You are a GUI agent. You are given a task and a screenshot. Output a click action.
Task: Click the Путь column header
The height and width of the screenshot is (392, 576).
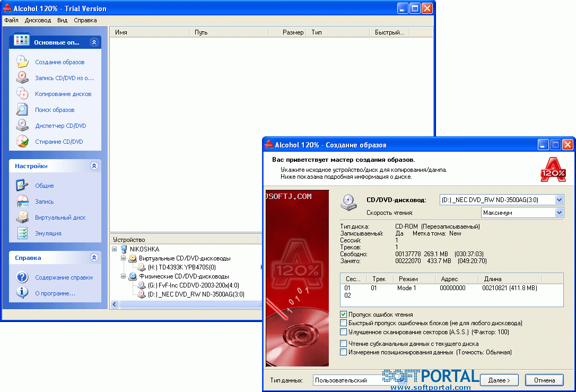pyautogui.click(x=229, y=32)
